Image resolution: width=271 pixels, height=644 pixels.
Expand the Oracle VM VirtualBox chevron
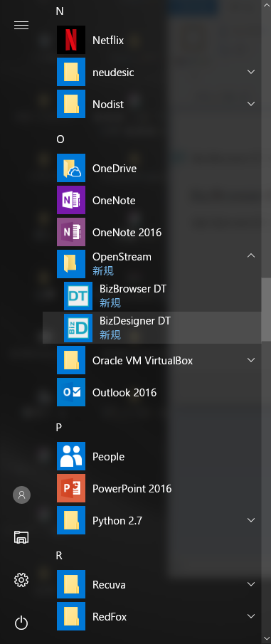251,360
